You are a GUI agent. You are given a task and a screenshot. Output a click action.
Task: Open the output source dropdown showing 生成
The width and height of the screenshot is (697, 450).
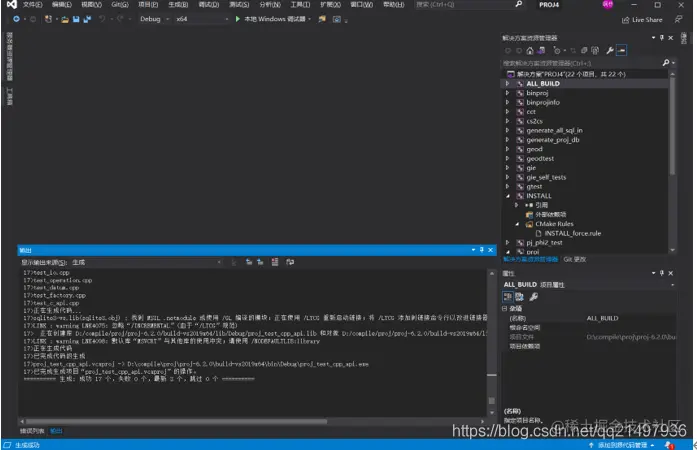point(146,262)
